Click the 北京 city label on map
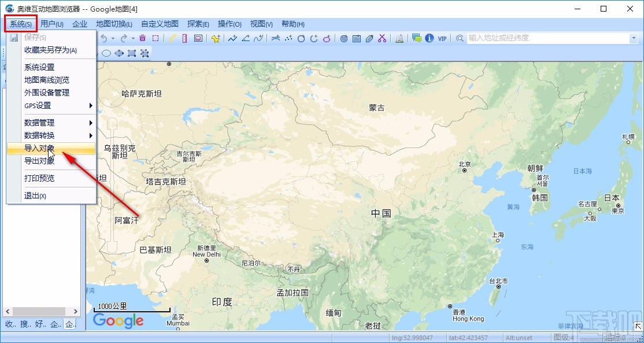 point(465,164)
